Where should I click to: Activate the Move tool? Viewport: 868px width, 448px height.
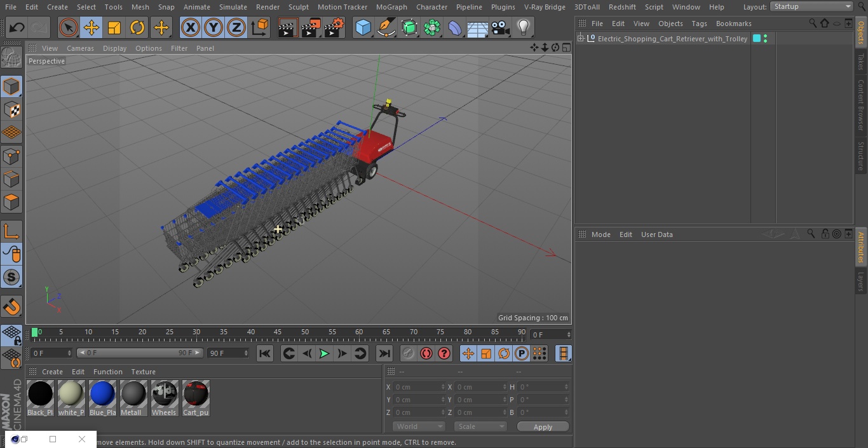point(92,28)
